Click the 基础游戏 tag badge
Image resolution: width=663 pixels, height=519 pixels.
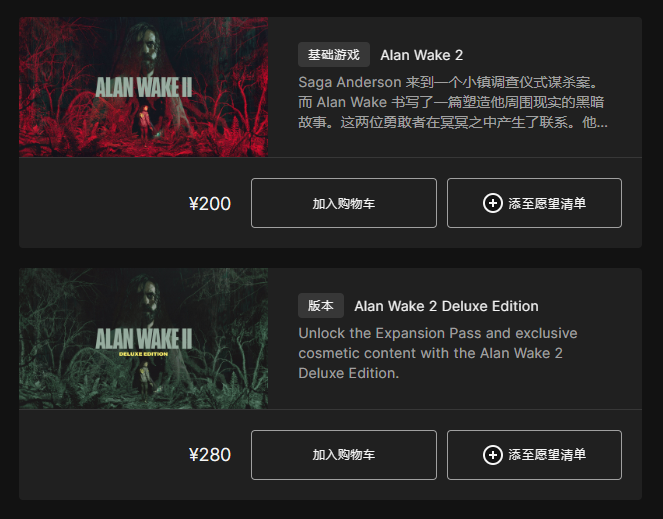(x=334, y=55)
